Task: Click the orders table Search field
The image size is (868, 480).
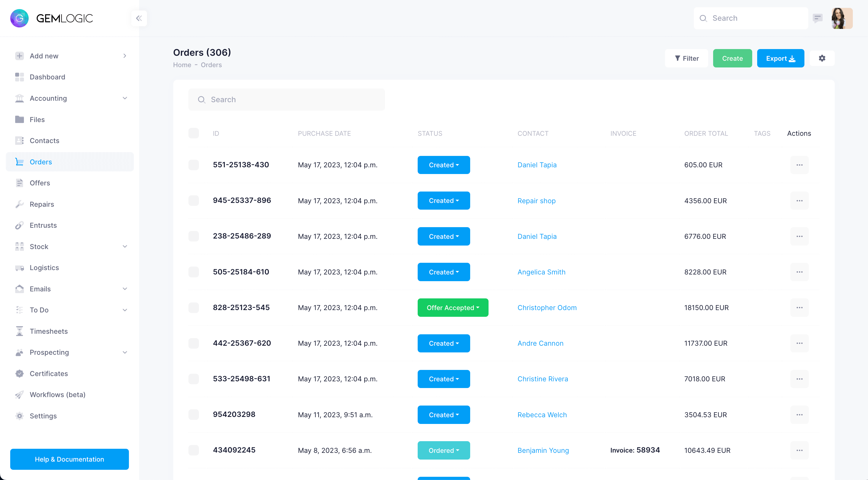Action: [286, 100]
